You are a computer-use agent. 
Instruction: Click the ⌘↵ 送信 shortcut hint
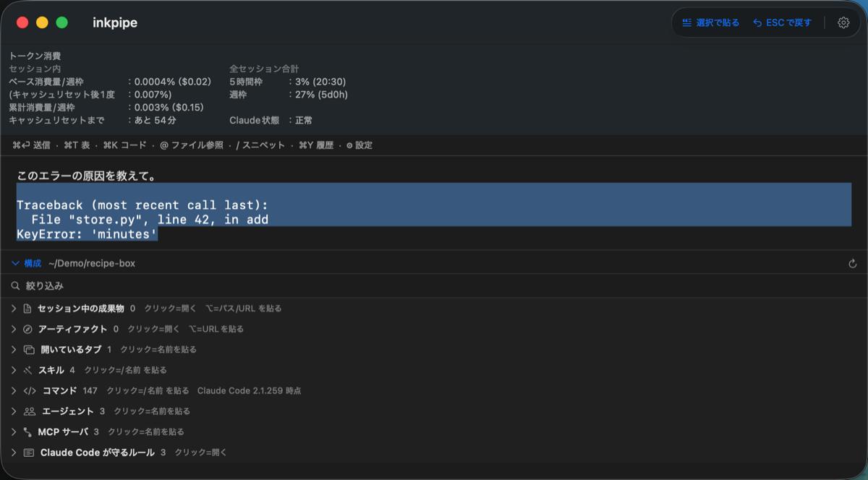[x=31, y=145]
